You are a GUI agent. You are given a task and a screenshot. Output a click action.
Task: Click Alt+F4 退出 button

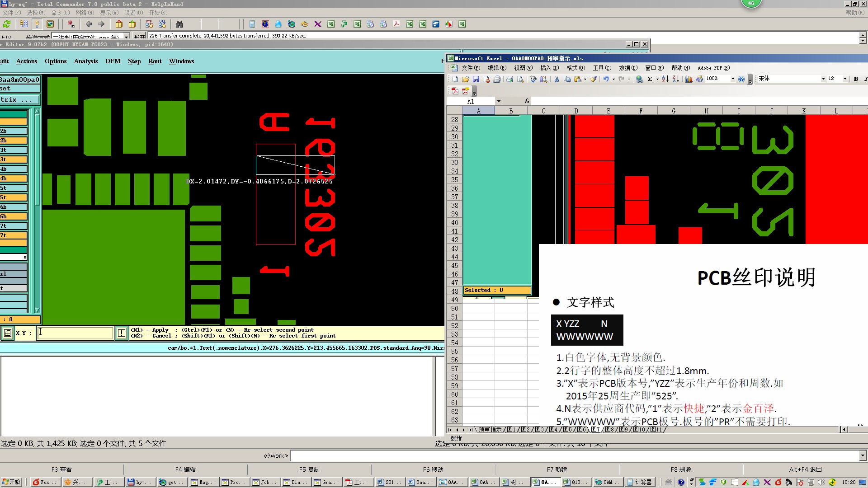[805, 469]
